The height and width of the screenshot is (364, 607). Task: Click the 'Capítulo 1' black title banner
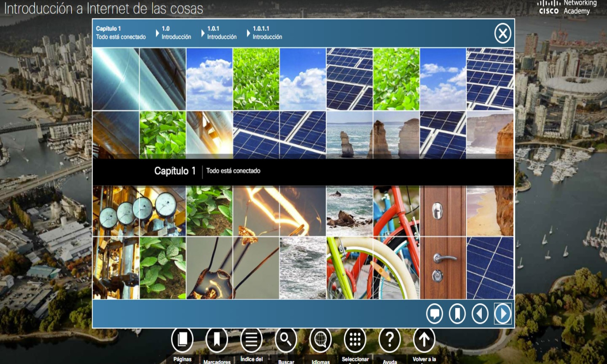click(x=303, y=172)
